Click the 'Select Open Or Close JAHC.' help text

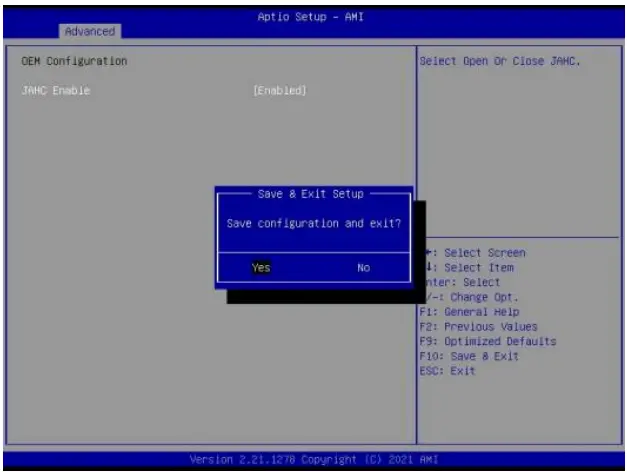click(500, 61)
